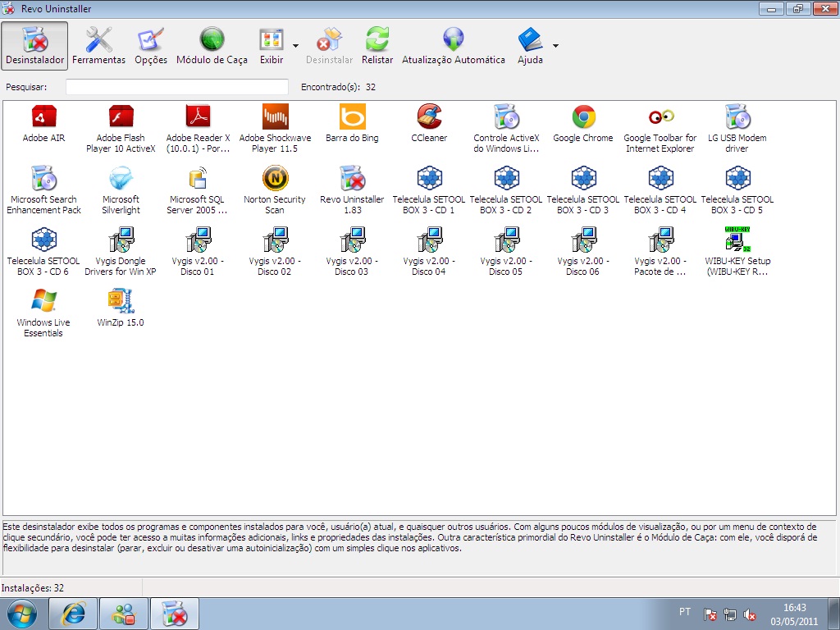Select the CCleaner icon
Viewport: 840px width, 630px height.
[x=429, y=124]
